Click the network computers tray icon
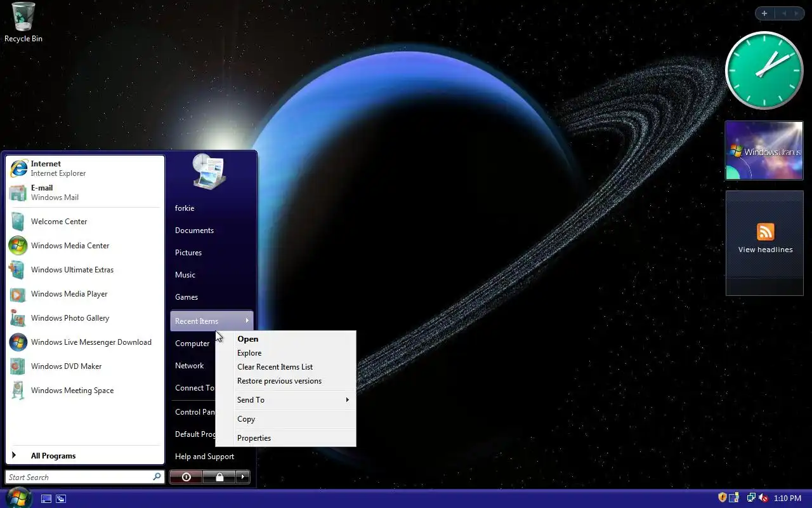This screenshot has height=508, width=812. 751,498
